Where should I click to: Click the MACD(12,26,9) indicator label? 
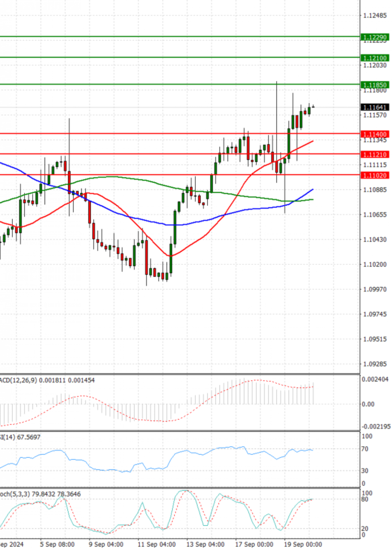click(x=47, y=380)
